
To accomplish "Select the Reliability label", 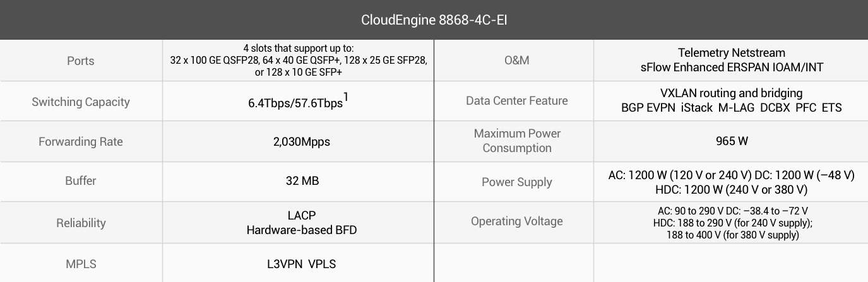I will [81, 223].
